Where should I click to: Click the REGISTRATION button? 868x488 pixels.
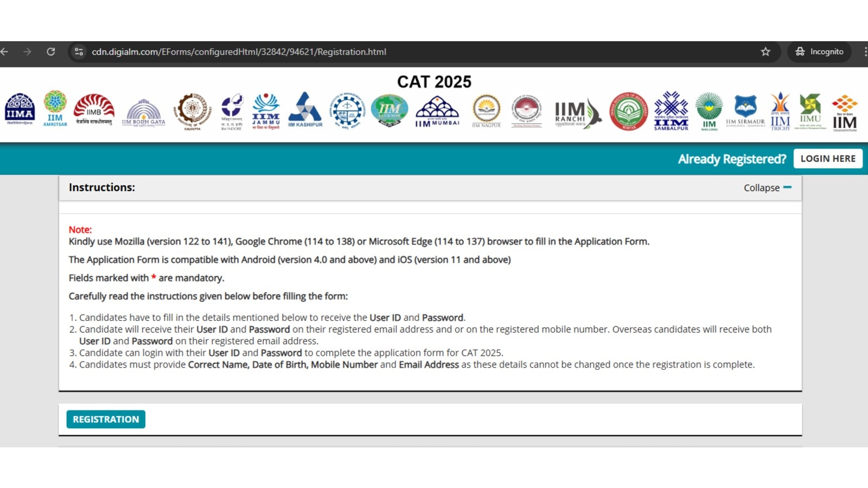[x=106, y=419]
